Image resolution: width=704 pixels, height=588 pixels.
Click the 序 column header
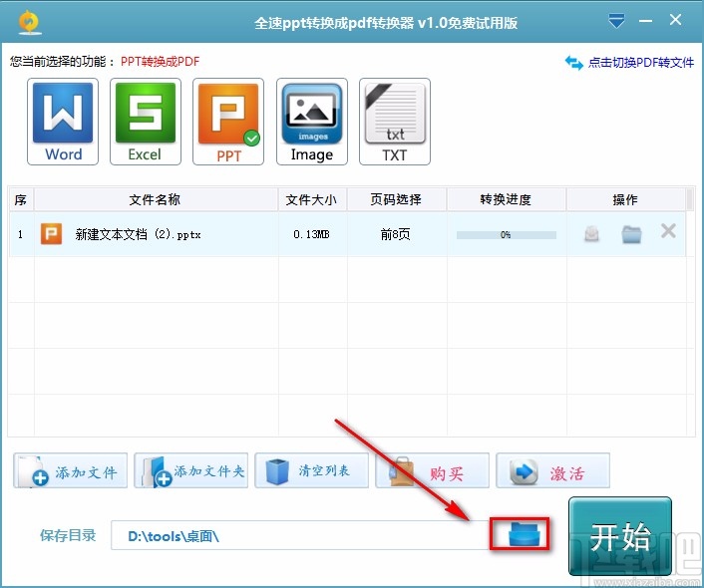pos(21,199)
